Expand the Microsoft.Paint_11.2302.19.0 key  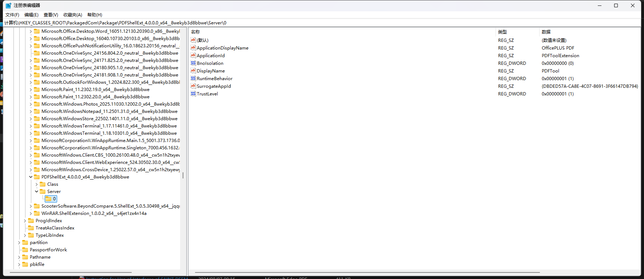[x=31, y=89]
